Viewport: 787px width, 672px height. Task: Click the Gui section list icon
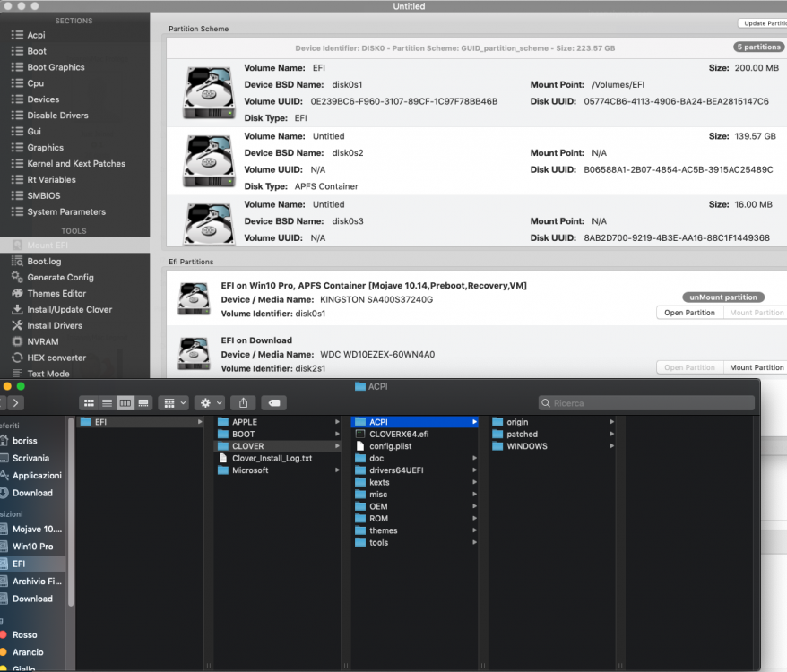point(18,132)
